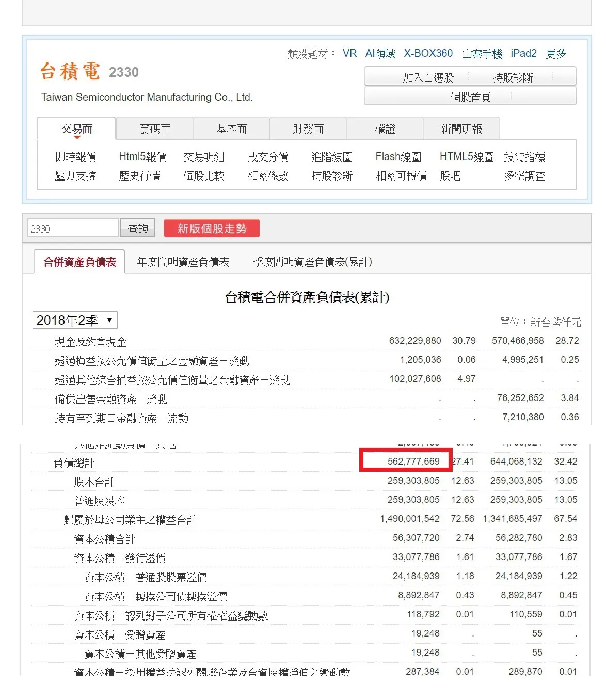
Task: Open the 相關可轉債 link
Action: [x=402, y=176]
